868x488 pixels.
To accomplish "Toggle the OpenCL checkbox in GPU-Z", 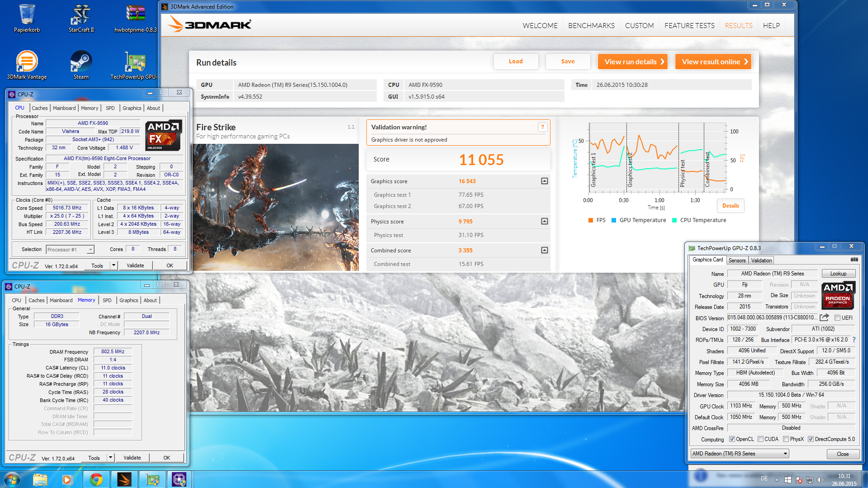I will [732, 439].
